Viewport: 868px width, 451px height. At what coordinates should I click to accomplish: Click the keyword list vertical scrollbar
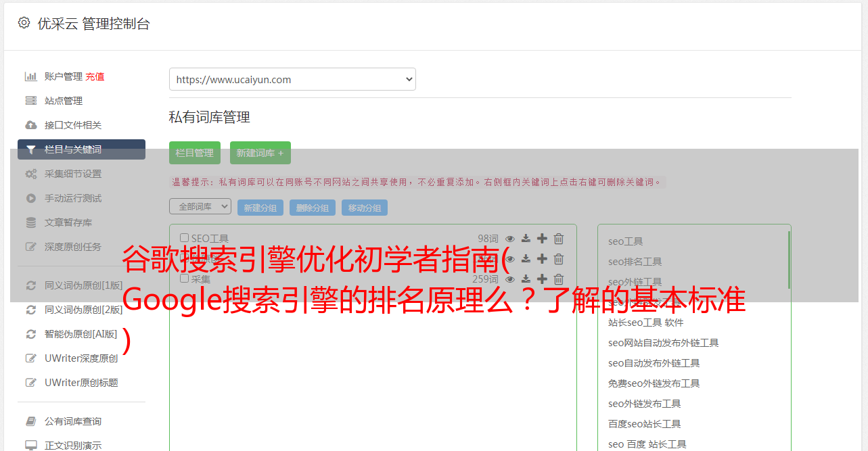click(789, 260)
